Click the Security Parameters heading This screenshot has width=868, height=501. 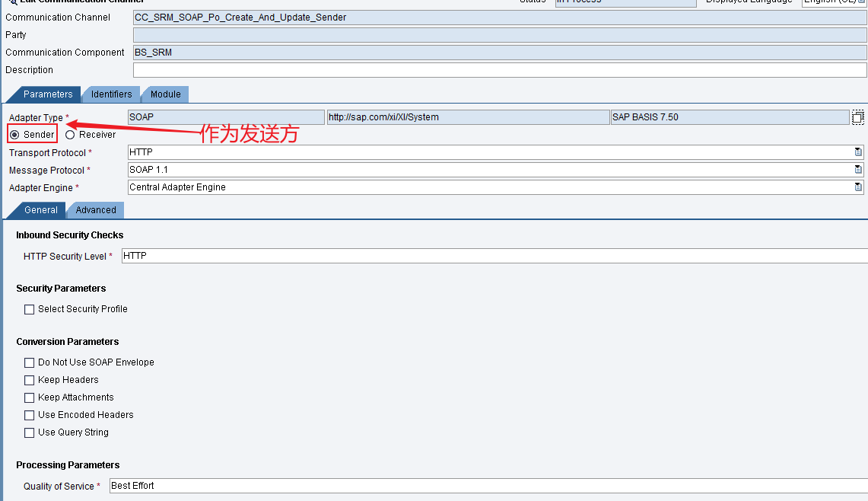pos(61,288)
